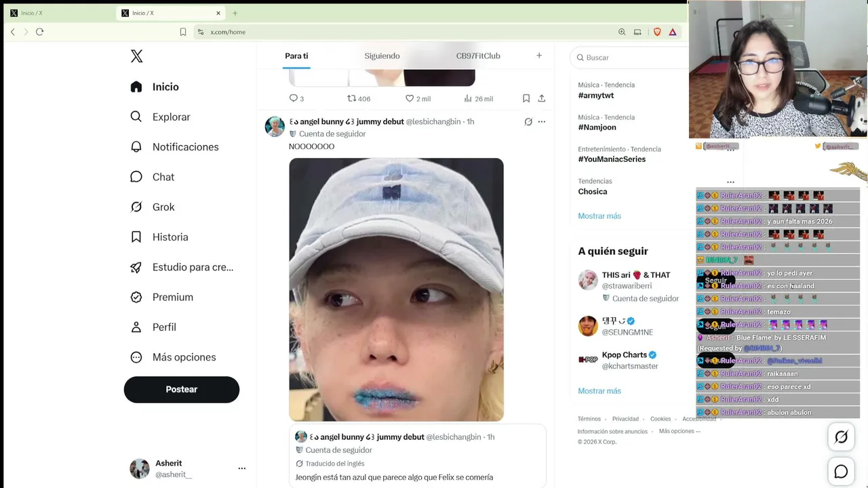
Task: Open Brave Shields lion icon
Action: [x=657, y=32]
